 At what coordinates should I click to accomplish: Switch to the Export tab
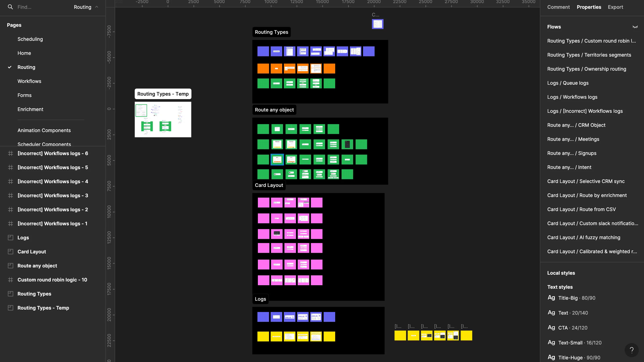pos(615,7)
